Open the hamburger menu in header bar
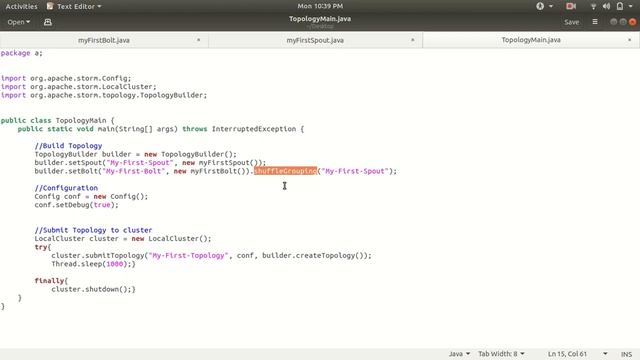This screenshot has height=360, width=640. 595,22
